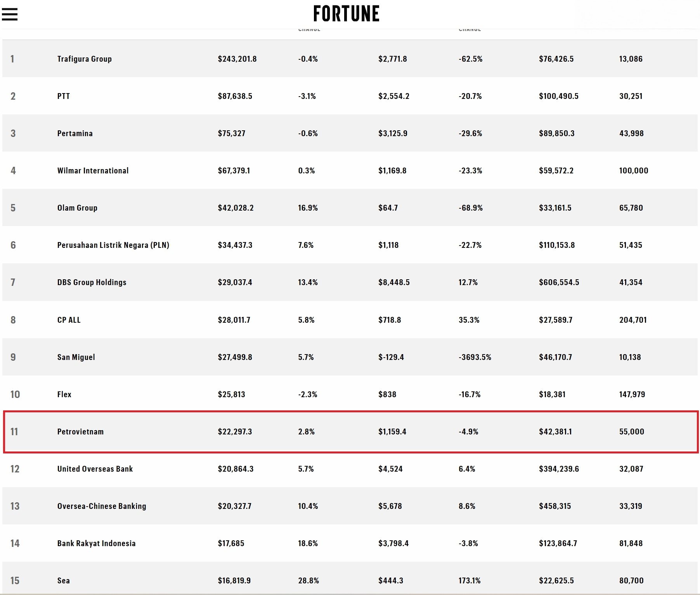Click Oversea-Chinese Banking company name
Screen dimensions: 700x595
102,506
